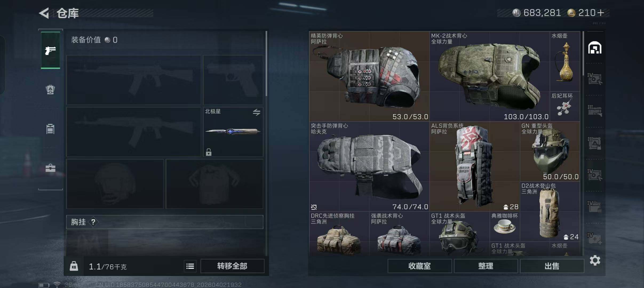Click the swap arrows on 北极星 slot
The image size is (644, 288).
click(256, 112)
